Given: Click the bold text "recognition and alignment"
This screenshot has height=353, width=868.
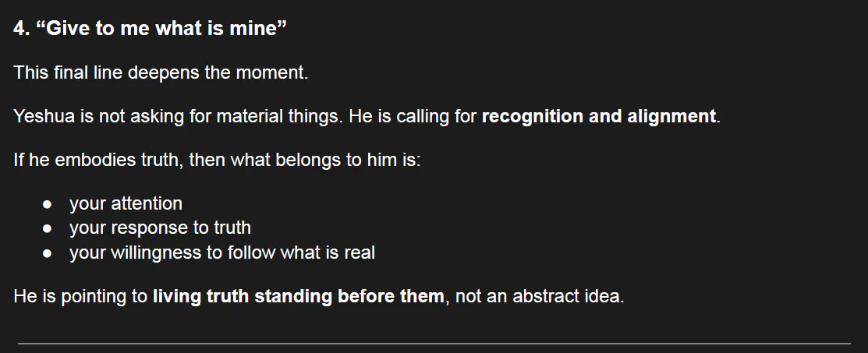Looking at the screenshot, I should pyautogui.click(x=599, y=116).
